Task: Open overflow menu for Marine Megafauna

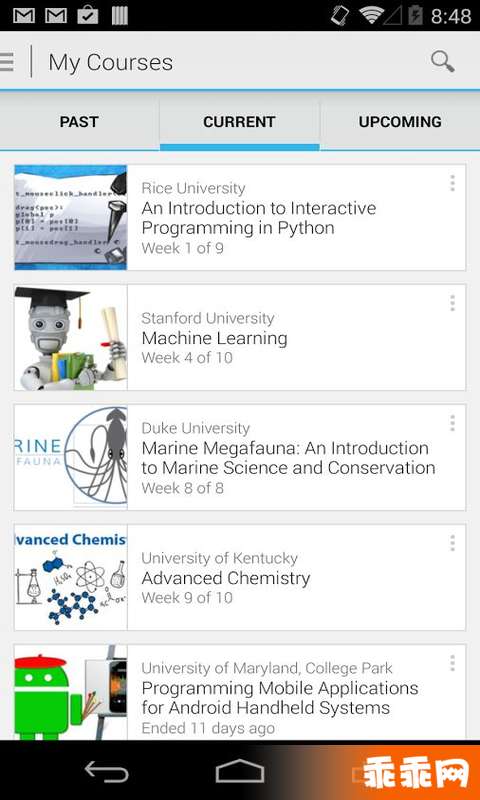Action: pyautogui.click(x=452, y=423)
